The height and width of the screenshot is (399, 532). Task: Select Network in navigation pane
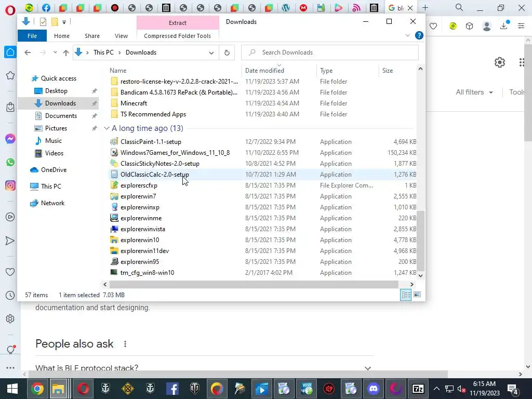52,203
